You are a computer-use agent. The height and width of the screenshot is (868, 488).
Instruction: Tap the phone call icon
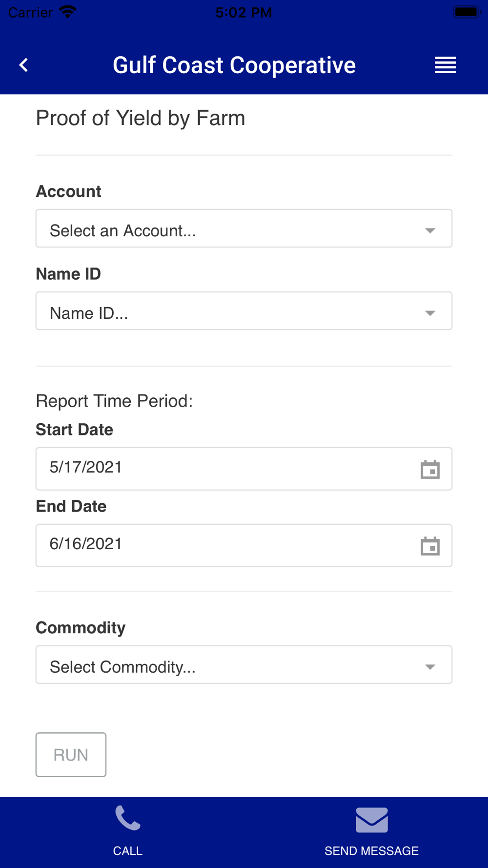click(128, 818)
